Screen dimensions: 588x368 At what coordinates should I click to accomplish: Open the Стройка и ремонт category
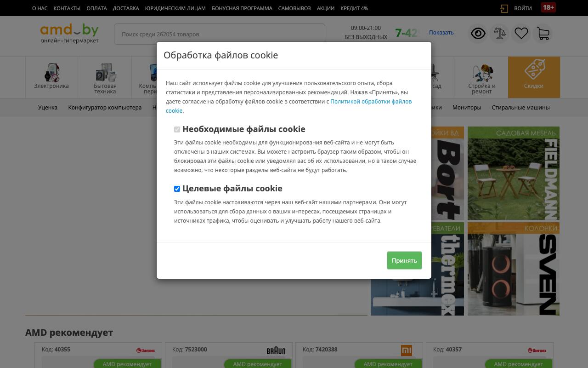(x=481, y=77)
